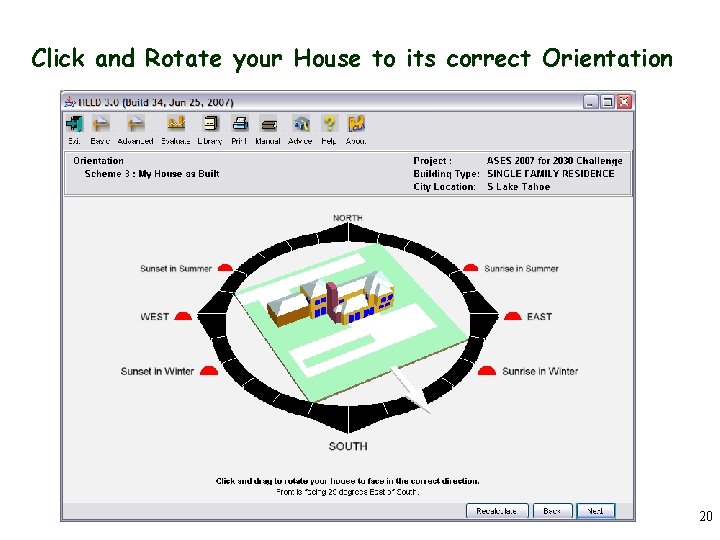Open the Library toolbar icon
Image resolution: width=720 pixels, height=540 pixels.
(210, 124)
